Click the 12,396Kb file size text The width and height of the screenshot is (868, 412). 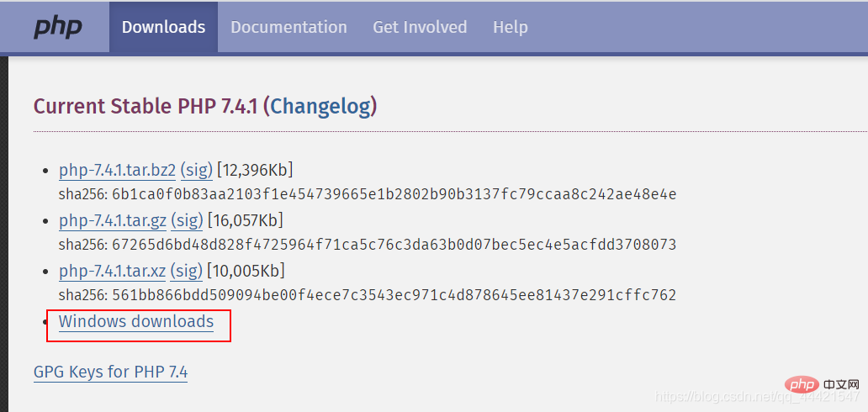coord(255,170)
